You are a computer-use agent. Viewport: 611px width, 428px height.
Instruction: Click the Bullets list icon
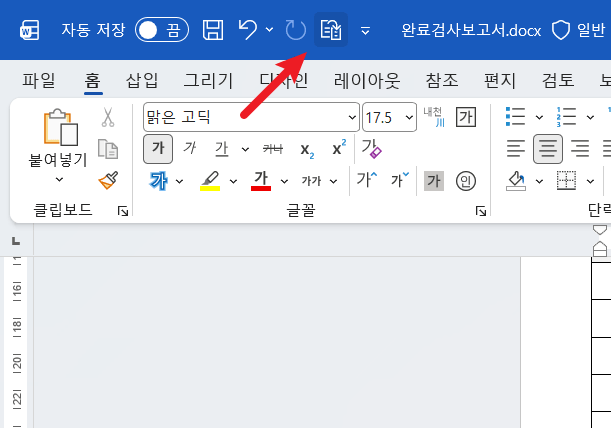coord(516,117)
